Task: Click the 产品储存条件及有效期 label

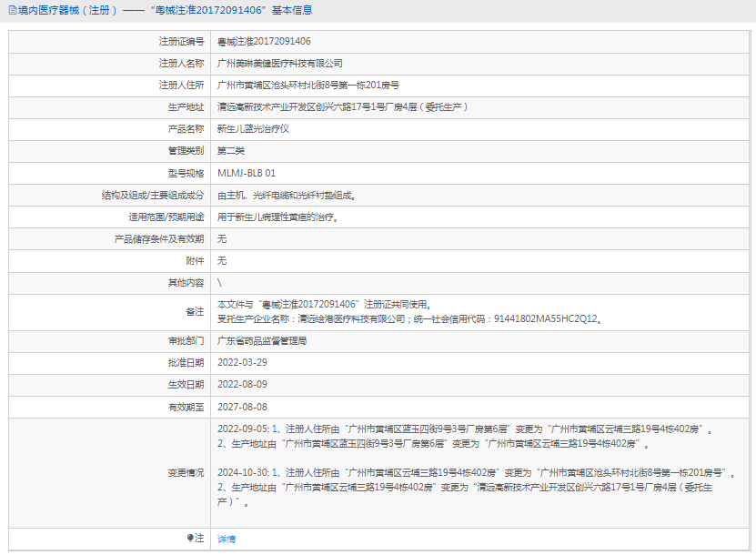Action: (x=159, y=239)
